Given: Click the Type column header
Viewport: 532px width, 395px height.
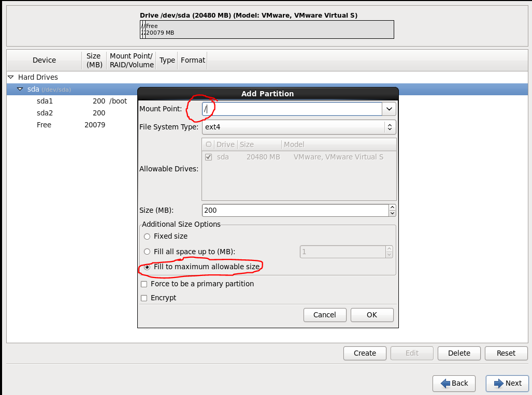Looking at the screenshot, I should pos(167,61).
